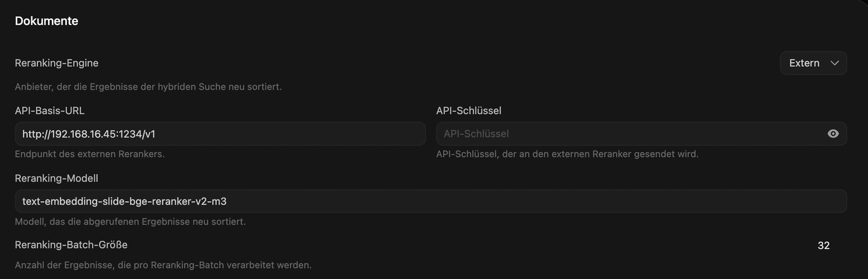Click the Dokumente section heading
868x279 pixels.
pyautogui.click(x=46, y=21)
